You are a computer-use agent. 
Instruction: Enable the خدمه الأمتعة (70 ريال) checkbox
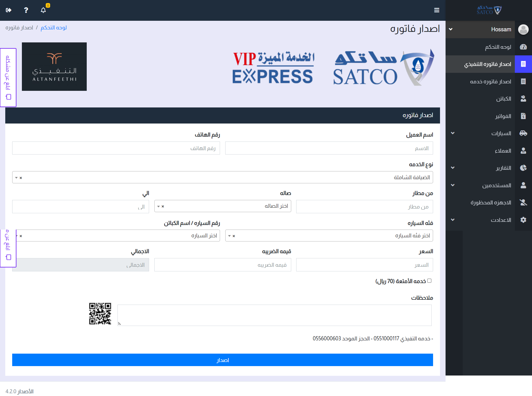point(429,281)
